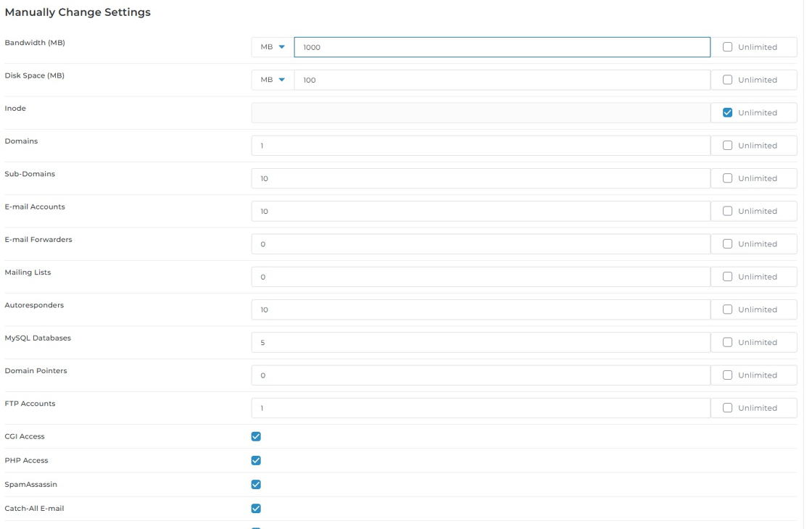Open the Disk Space MB unit dropdown
Viewport: 812px width, 529px height.
point(273,80)
